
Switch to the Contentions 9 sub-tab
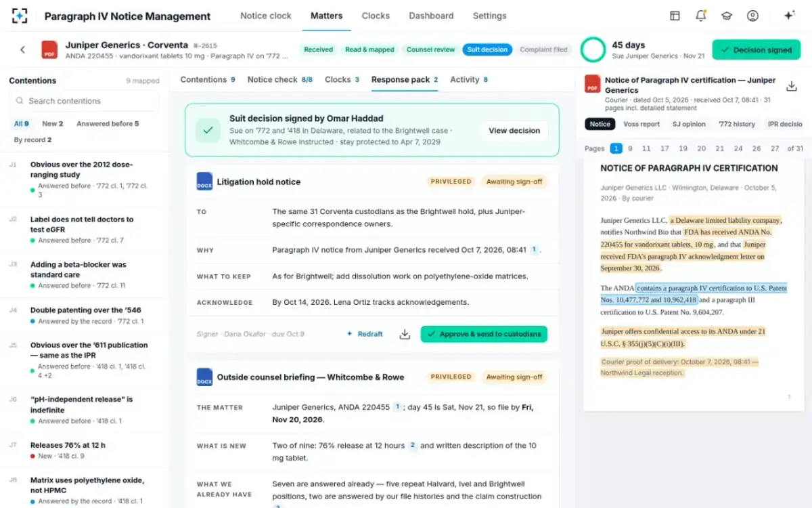(x=208, y=79)
